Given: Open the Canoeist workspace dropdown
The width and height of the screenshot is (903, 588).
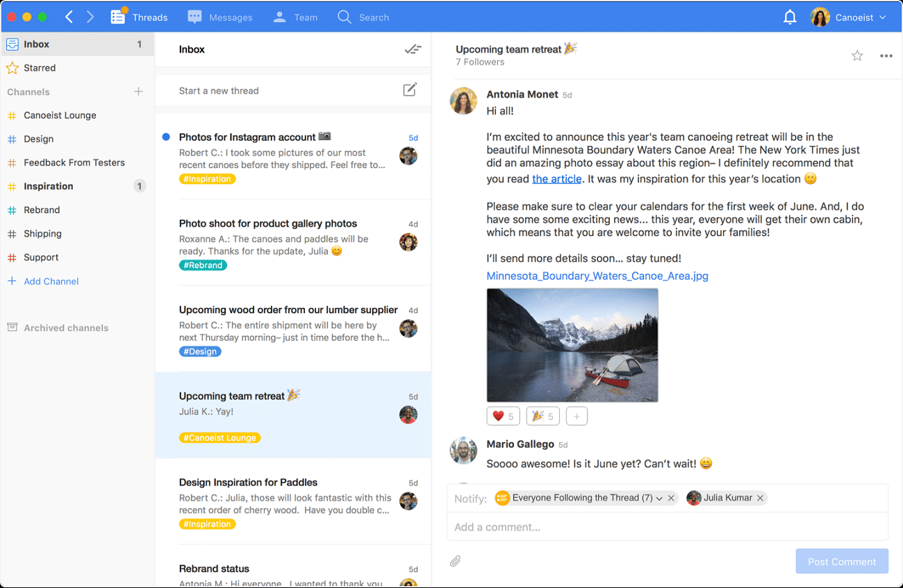Looking at the screenshot, I should [849, 17].
